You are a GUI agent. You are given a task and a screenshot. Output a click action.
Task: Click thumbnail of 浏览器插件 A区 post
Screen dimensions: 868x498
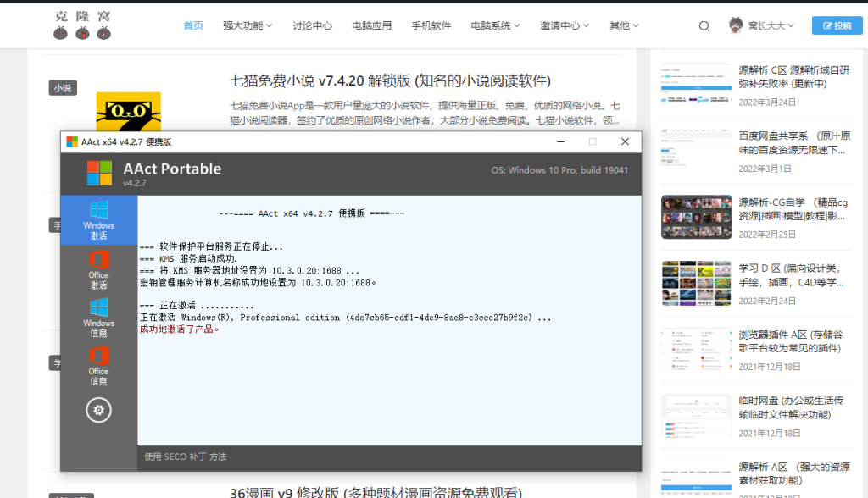(697, 349)
